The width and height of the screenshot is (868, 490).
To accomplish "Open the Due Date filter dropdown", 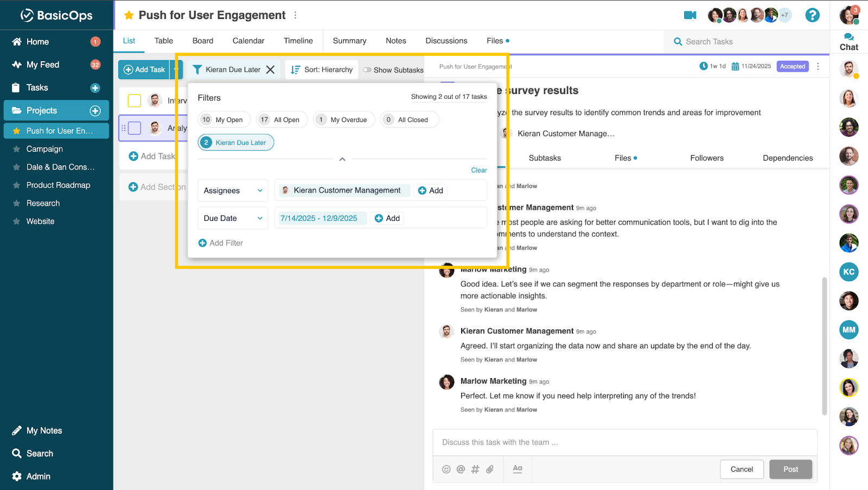I will point(233,218).
